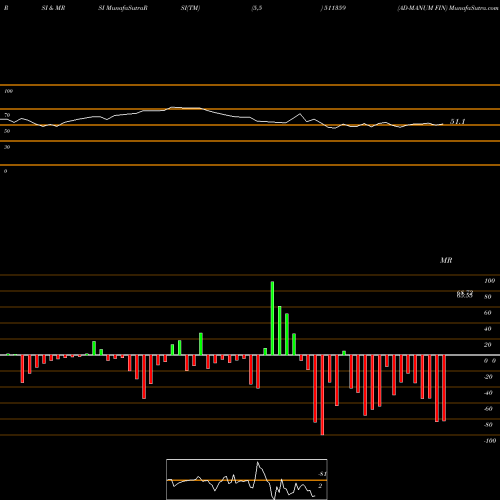Click the RSI value label 51.1
This screenshot has height=500, width=500.
tap(457, 122)
